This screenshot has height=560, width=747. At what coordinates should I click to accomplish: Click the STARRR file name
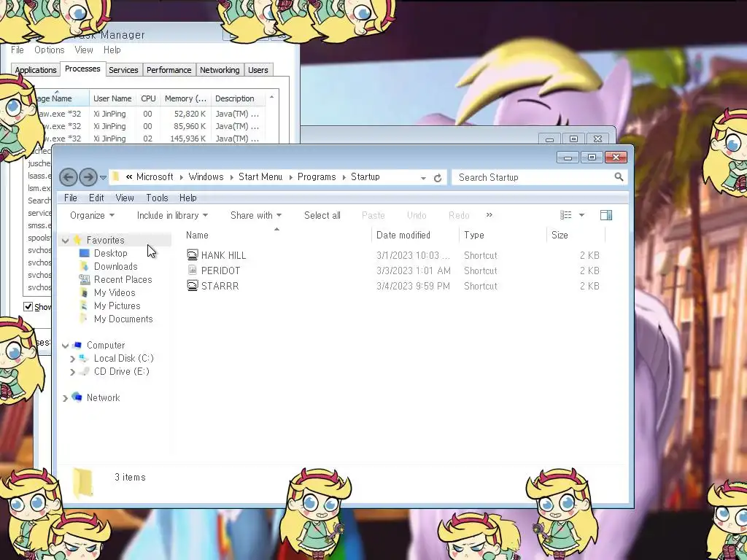[220, 286]
